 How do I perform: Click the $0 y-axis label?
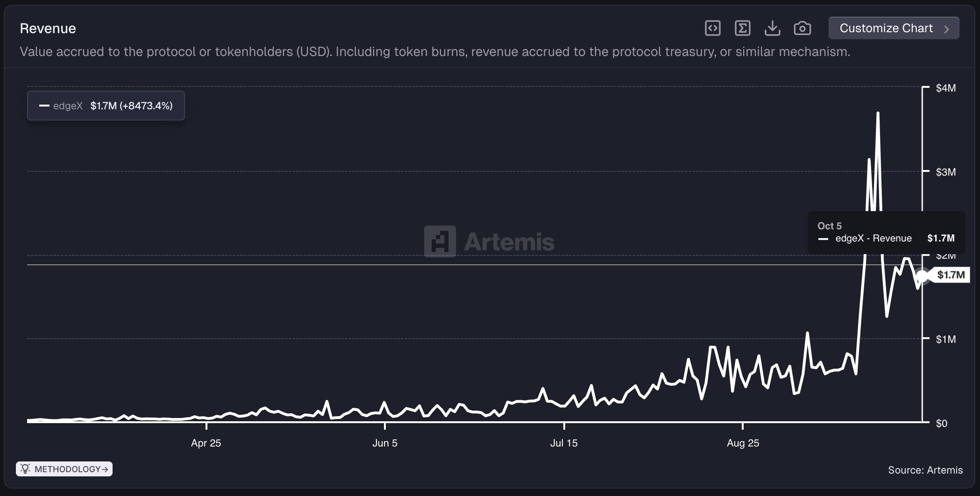click(x=942, y=423)
